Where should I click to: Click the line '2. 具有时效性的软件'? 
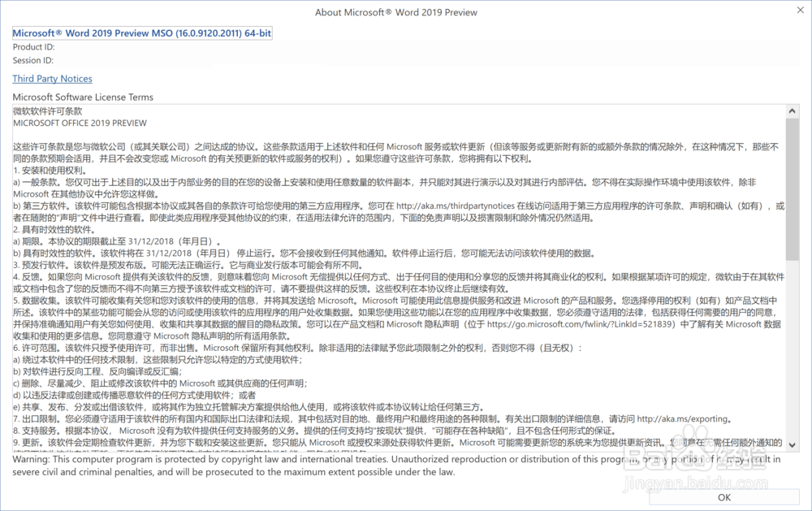54,230
